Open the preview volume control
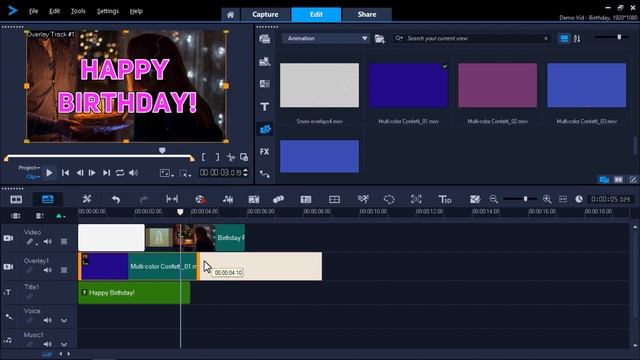Image resolution: width=640 pixels, height=360 pixels. point(133,173)
